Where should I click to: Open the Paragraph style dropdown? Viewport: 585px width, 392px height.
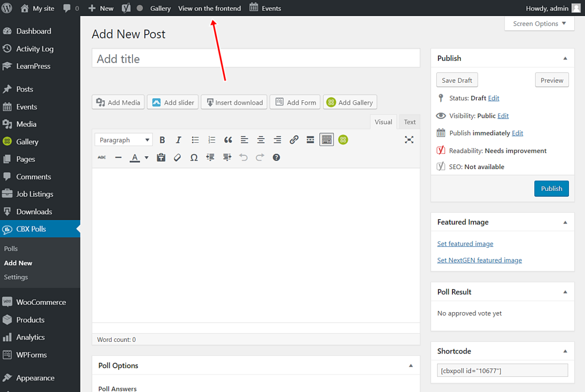pyautogui.click(x=123, y=140)
